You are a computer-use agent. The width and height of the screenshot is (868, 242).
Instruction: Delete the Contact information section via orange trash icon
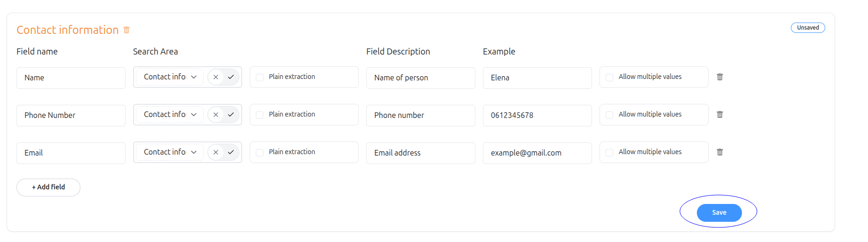[126, 30]
